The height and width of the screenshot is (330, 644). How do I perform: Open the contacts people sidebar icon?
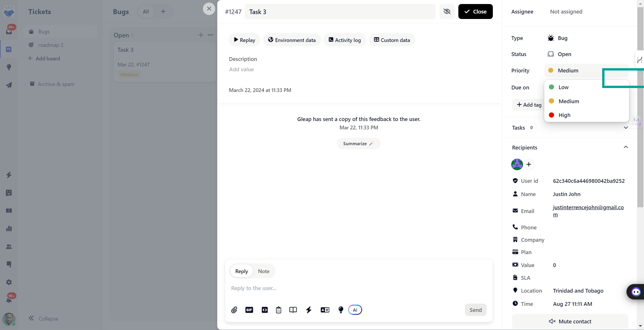click(x=9, y=247)
